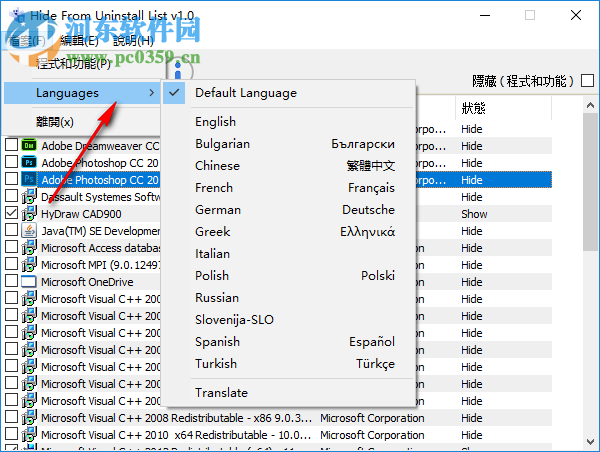Uncheck the HyDraw CAD900 checkbox
This screenshot has width=600, height=452.
[x=11, y=213]
